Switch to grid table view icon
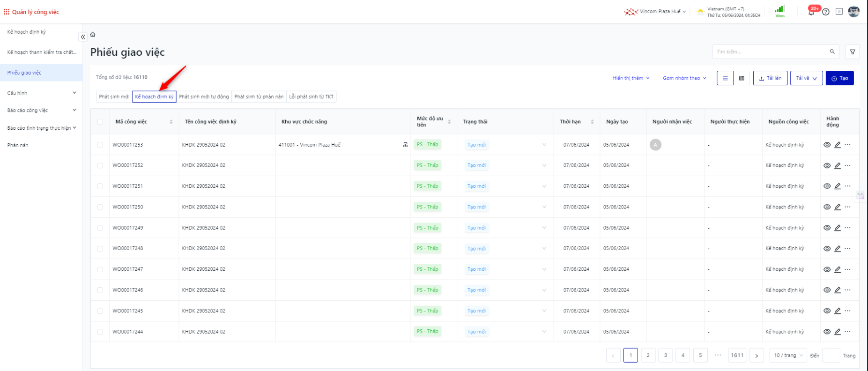868x371 pixels. [x=742, y=78]
